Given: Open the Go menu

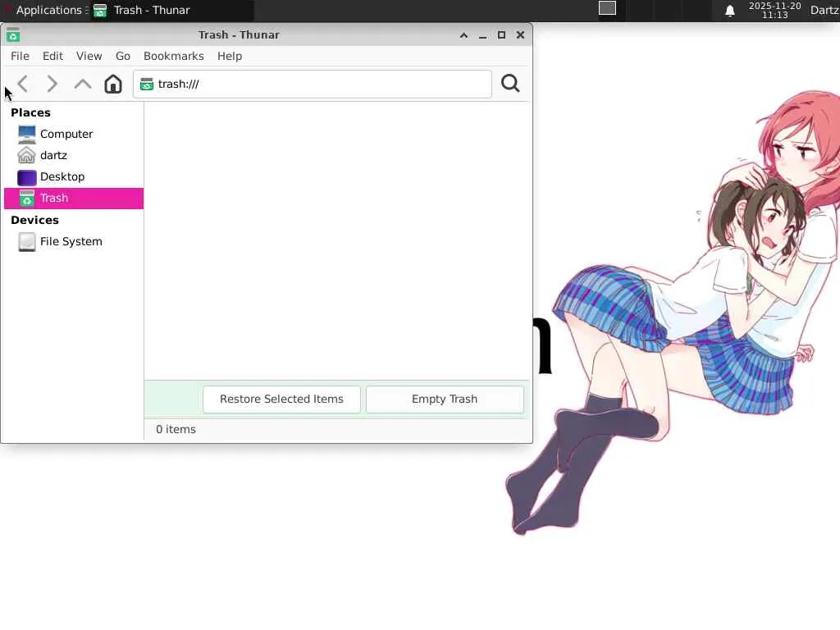Looking at the screenshot, I should pos(123,57).
